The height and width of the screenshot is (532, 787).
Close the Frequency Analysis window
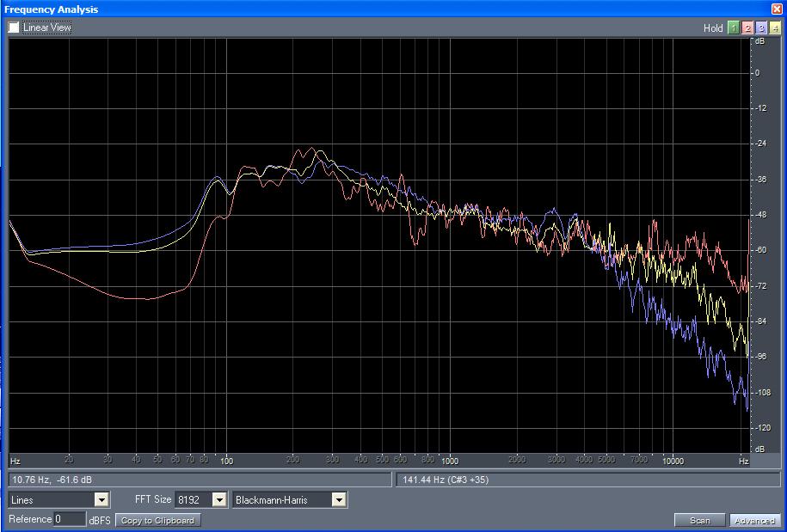point(777,9)
